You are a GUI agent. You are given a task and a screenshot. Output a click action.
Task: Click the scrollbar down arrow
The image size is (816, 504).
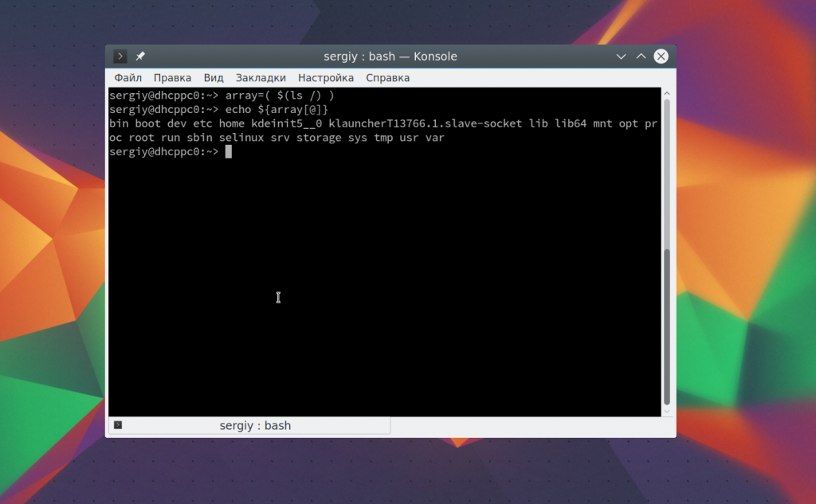[668, 411]
